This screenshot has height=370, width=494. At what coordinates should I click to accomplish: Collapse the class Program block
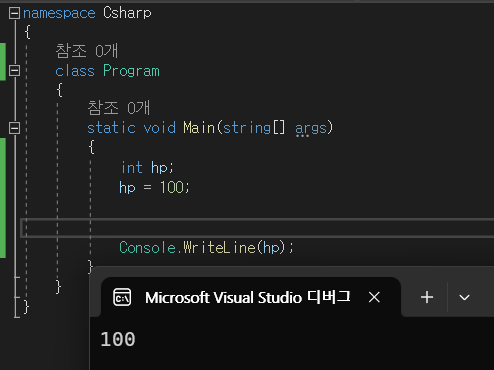tap(14, 71)
